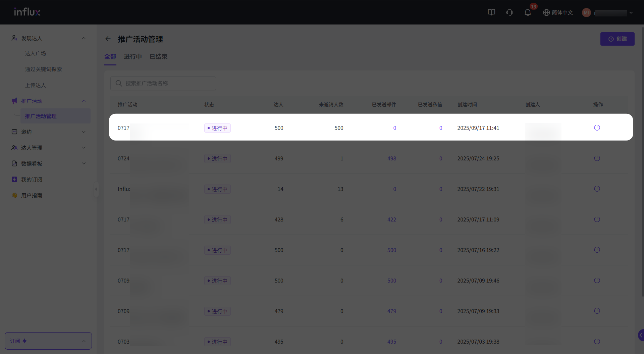This screenshot has height=354, width=644.
Task: Click the user avatar icon
Action: (x=586, y=13)
